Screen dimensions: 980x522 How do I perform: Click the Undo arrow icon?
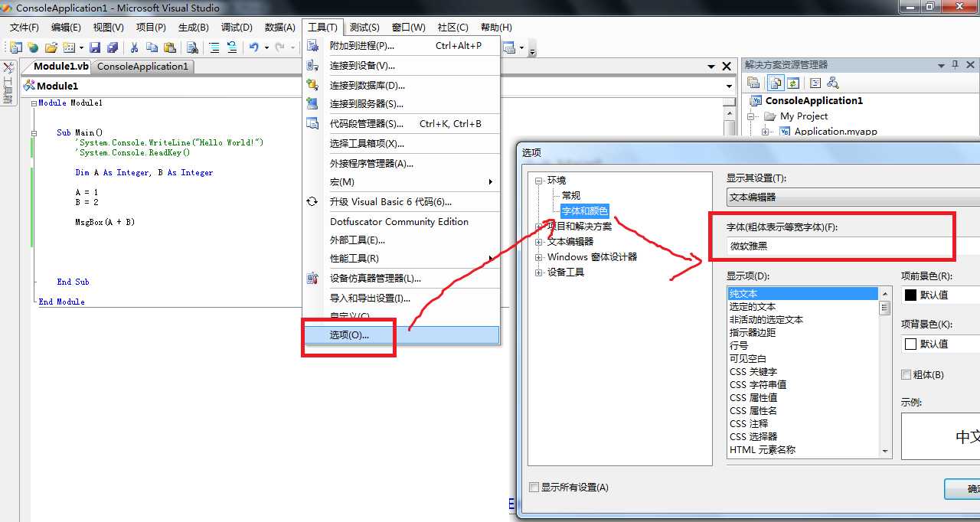click(x=254, y=47)
